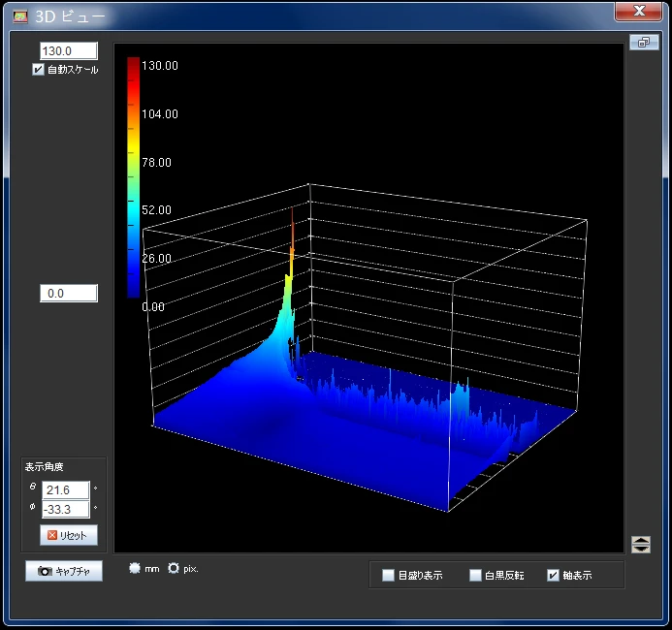Enable the 目盛り表示 checkbox

click(x=389, y=576)
